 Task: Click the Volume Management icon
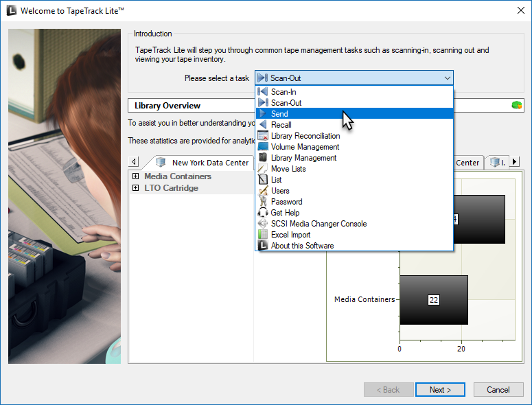263,146
